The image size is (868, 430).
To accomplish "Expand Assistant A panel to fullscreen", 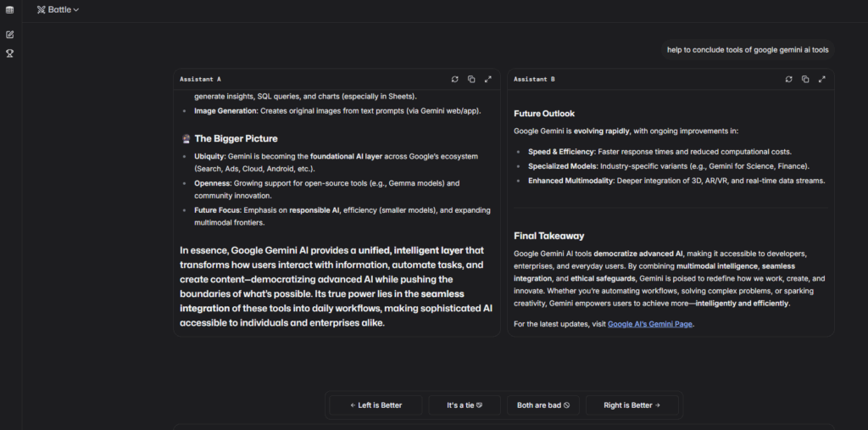I will [488, 79].
